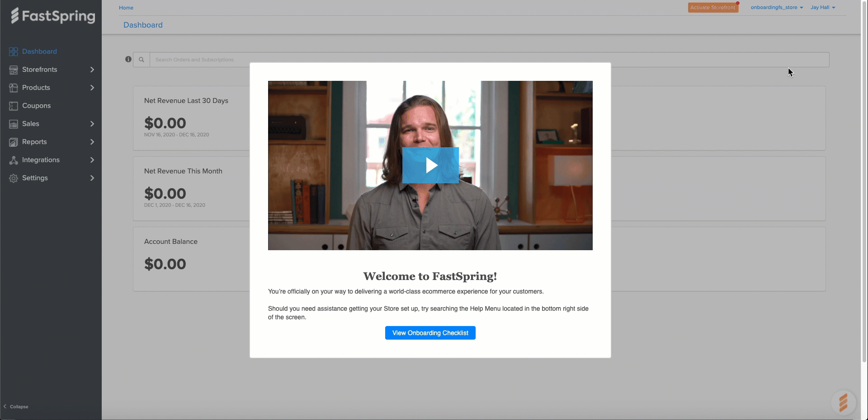This screenshot has height=420, width=868.
Task: Open Products menu item
Action: pyautogui.click(x=36, y=88)
